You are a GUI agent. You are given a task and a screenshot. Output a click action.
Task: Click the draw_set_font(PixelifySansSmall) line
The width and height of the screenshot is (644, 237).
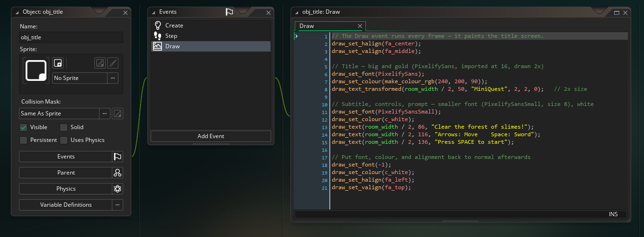coord(386,112)
